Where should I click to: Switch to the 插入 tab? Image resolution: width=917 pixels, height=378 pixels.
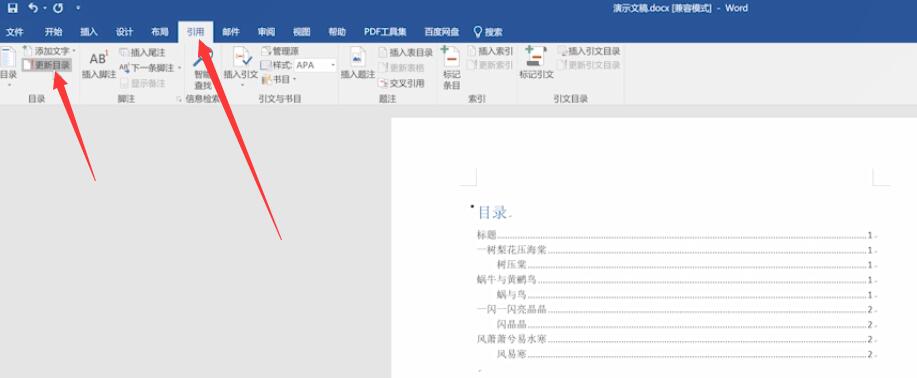click(89, 32)
